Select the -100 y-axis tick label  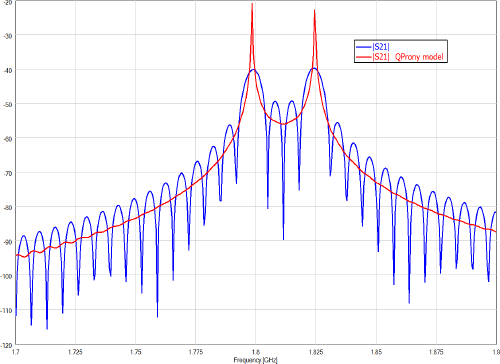tap(7, 276)
